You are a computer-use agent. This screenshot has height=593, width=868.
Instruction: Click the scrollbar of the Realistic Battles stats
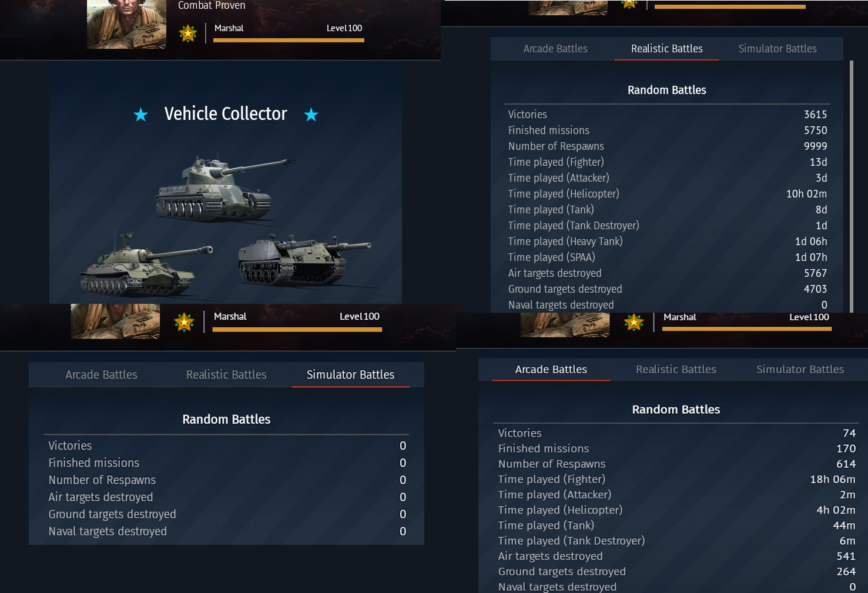851,186
